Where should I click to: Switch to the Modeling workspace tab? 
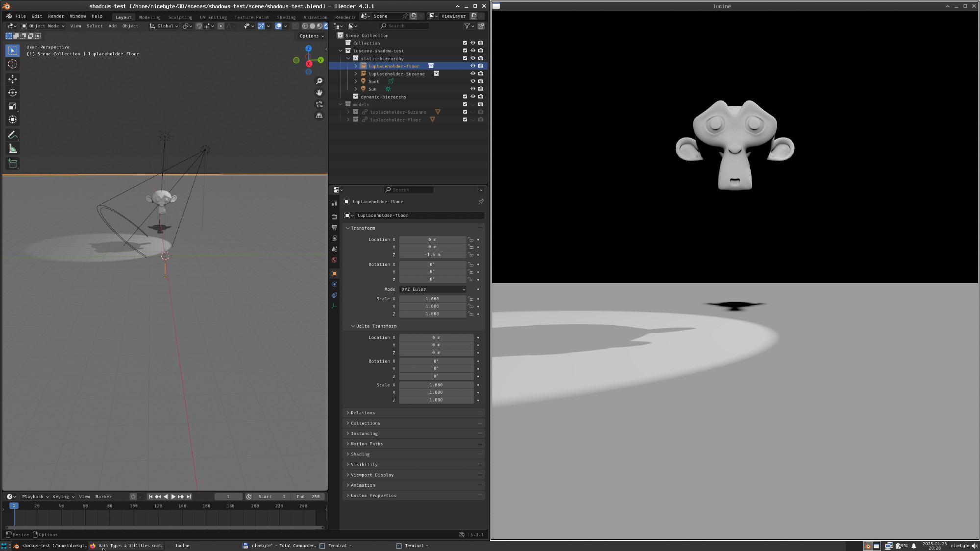coord(149,17)
